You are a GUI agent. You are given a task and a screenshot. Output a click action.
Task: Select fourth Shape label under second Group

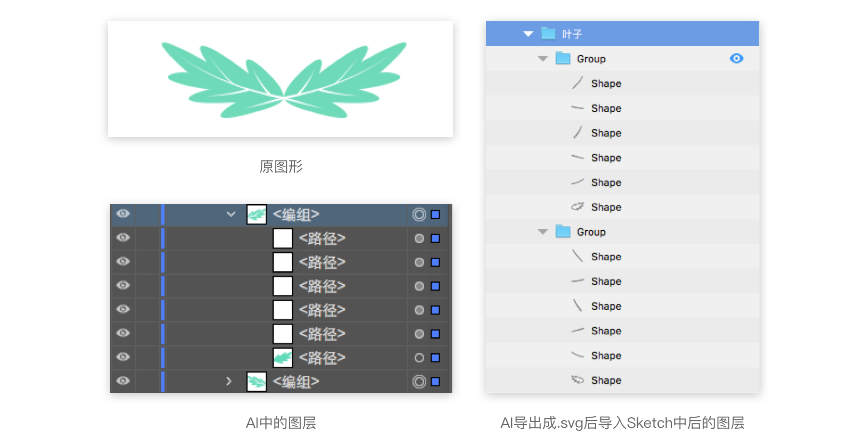click(x=606, y=330)
